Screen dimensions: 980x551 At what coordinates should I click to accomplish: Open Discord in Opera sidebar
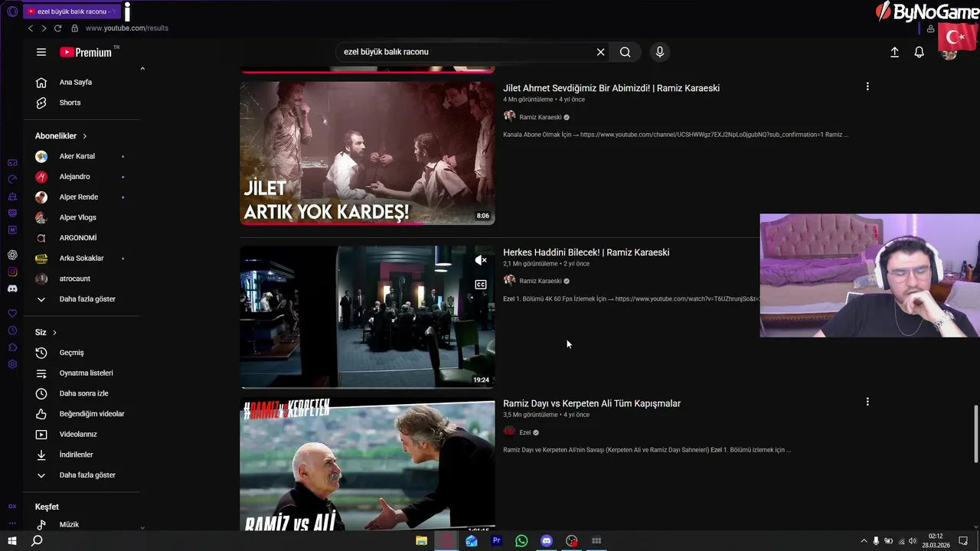tap(12, 289)
